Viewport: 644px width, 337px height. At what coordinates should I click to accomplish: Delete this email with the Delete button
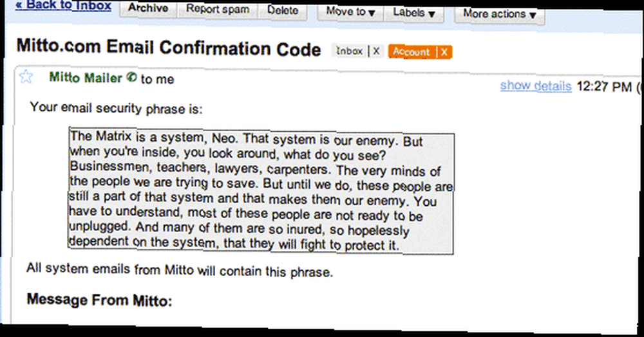283,10
